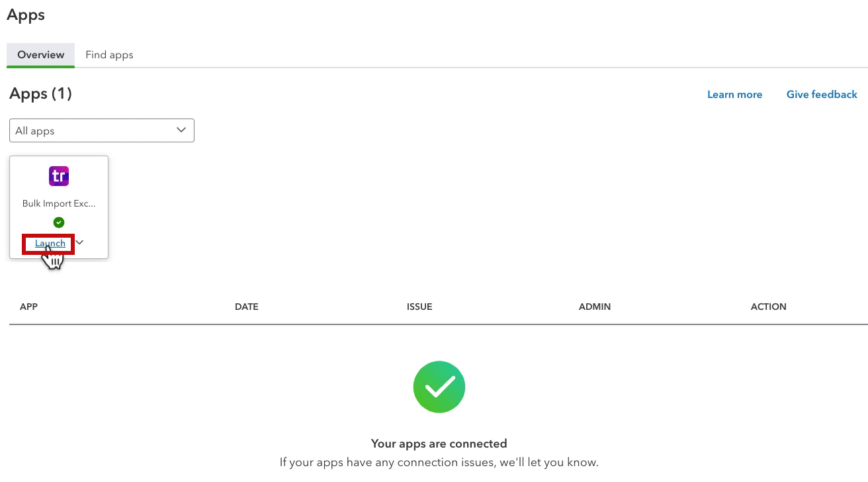Click the Apps page title
Viewport: 868px width, 482px height.
coord(26,15)
